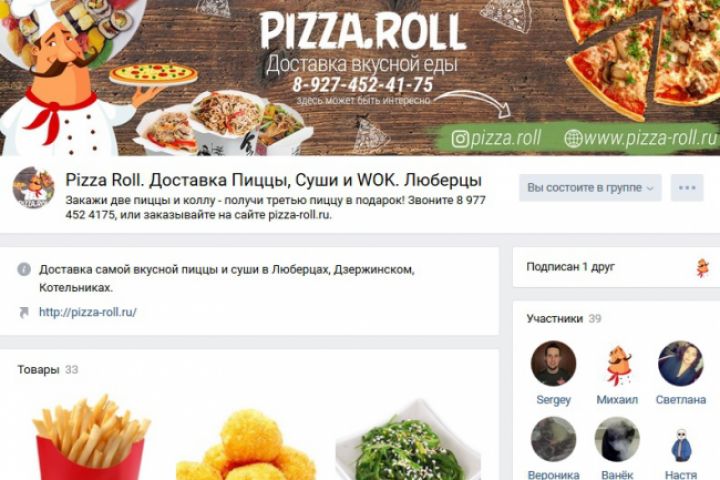Viewport: 720px width, 480px height.
Task: Open the http://pizza-roll.ru/ link
Action: 88,312
